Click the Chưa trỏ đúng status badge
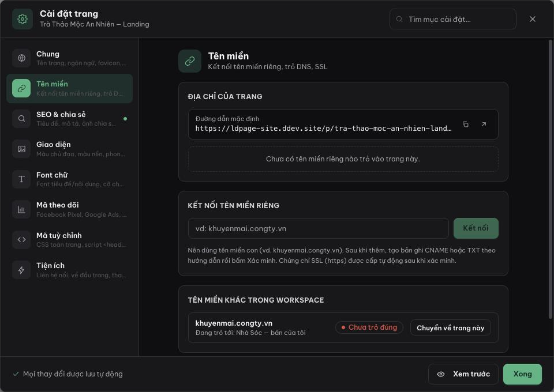Screen dimensions: 554x392 tap(369, 327)
